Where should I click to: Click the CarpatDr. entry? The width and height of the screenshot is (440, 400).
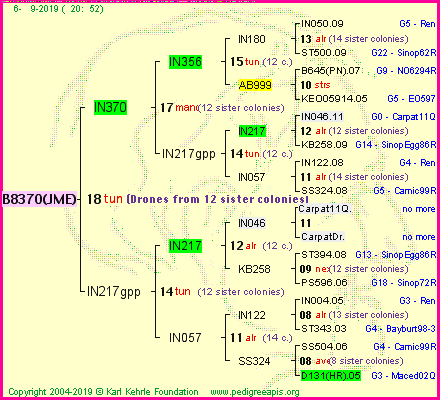point(323,237)
